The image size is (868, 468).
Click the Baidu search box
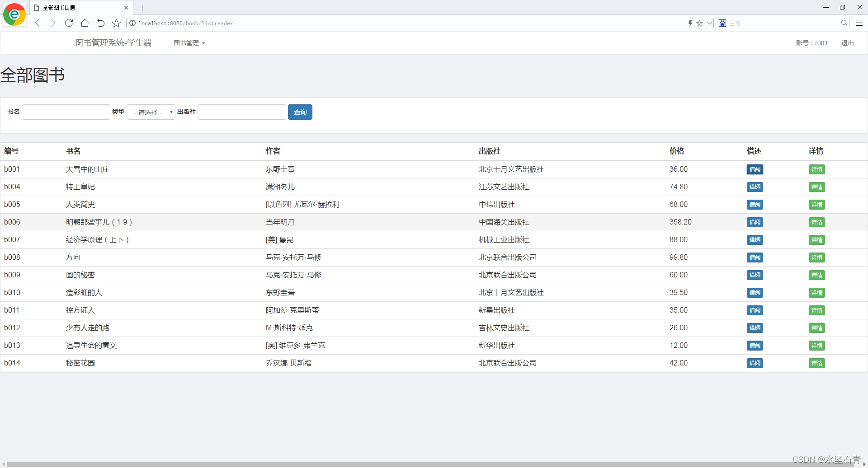click(x=783, y=23)
